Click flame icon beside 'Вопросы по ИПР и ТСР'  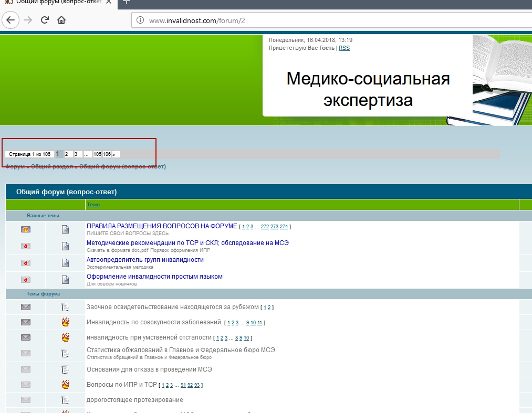click(x=65, y=385)
